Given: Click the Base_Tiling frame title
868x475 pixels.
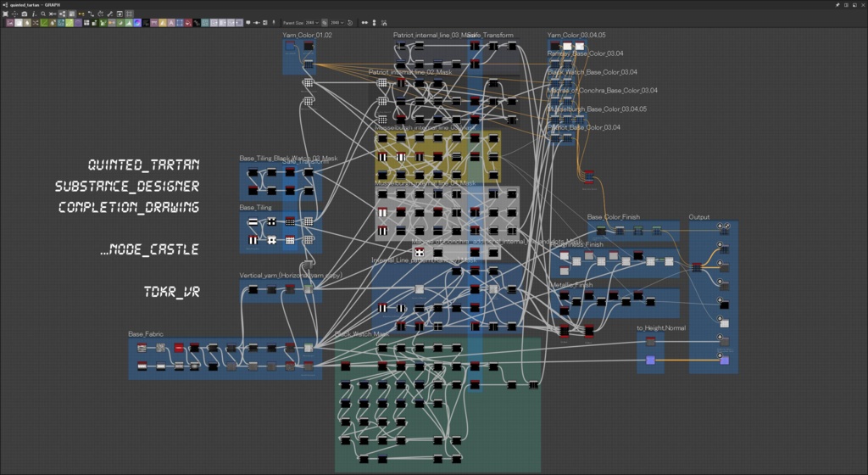Looking at the screenshot, I should [255, 207].
